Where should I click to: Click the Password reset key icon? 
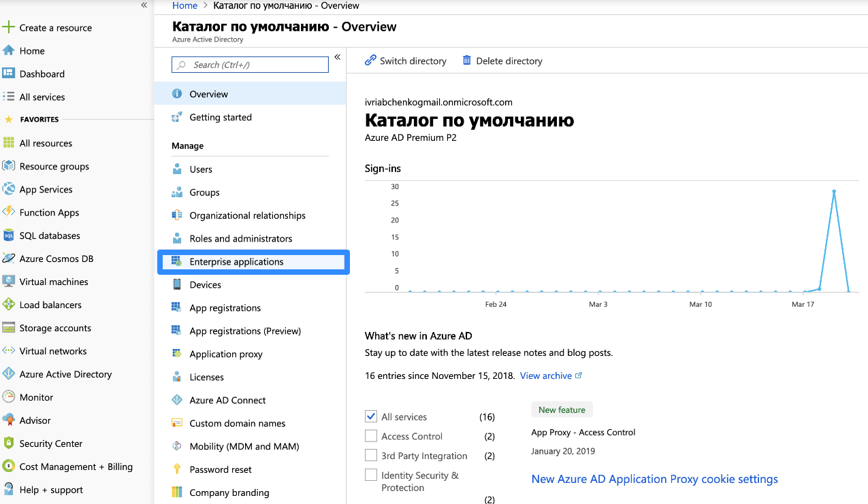coord(177,469)
